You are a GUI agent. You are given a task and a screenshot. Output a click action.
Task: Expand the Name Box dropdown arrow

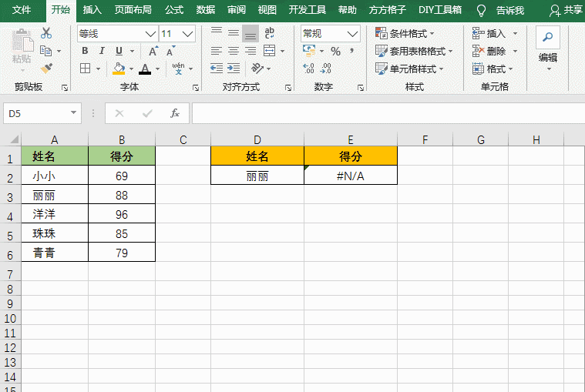pyautogui.click(x=73, y=113)
